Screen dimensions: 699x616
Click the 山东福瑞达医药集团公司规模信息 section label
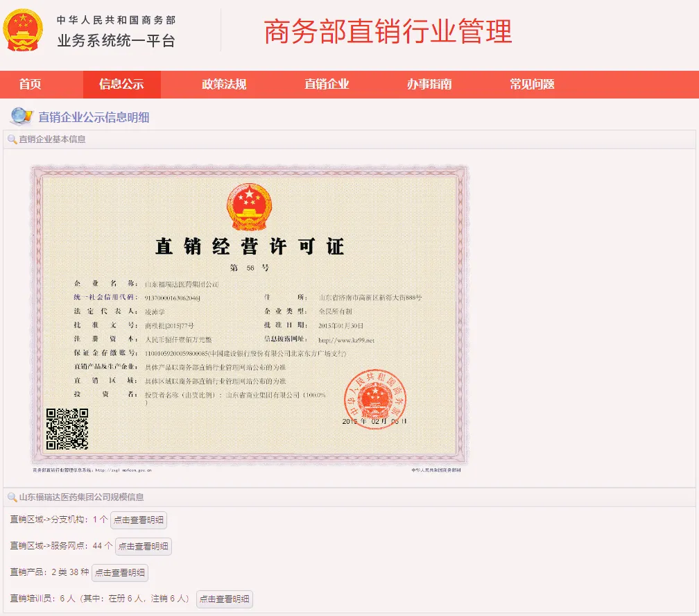tap(82, 497)
